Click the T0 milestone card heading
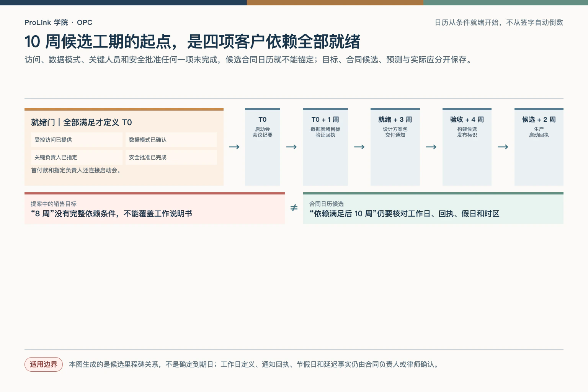The width and height of the screenshot is (588, 392). [263, 120]
